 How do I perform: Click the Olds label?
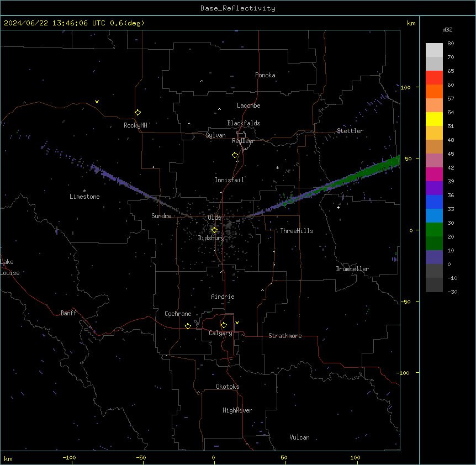tap(214, 218)
